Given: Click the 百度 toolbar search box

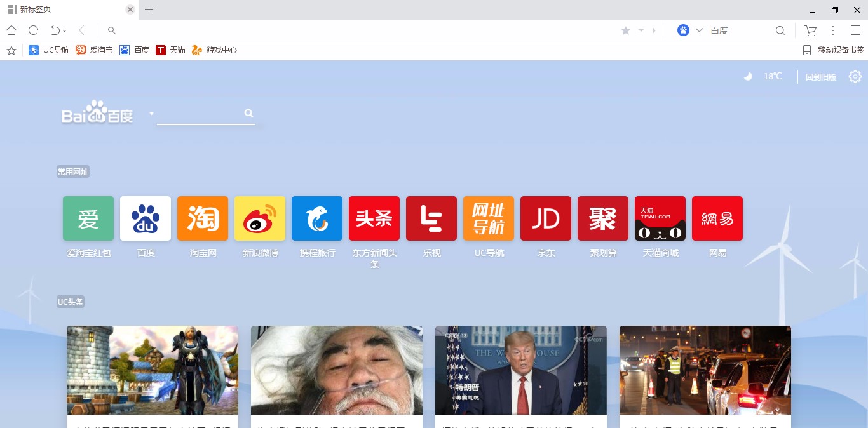Looking at the screenshot, I should 740,30.
